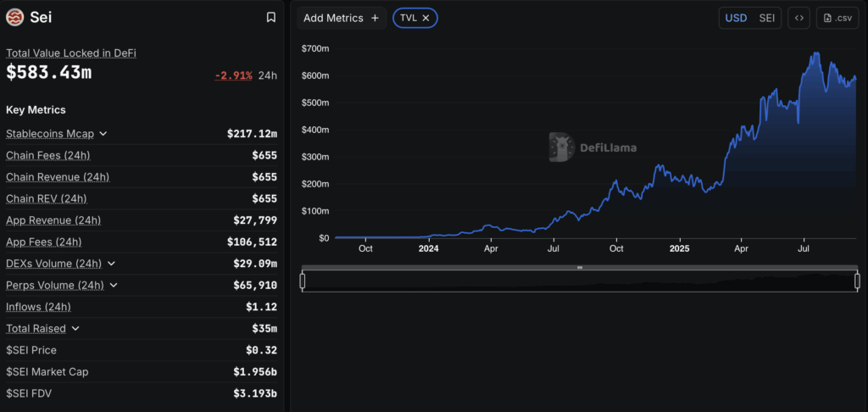Image resolution: width=868 pixels, height=412 pixels.
Task: Click the right handle of range slider
Action: click(x=858, y=281)
